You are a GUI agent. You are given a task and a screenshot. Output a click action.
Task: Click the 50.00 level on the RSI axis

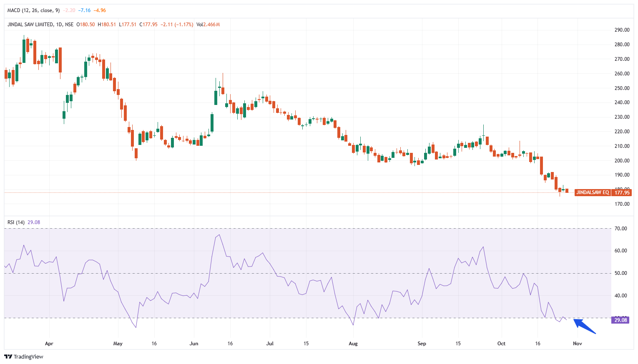[x=620, y=273]
